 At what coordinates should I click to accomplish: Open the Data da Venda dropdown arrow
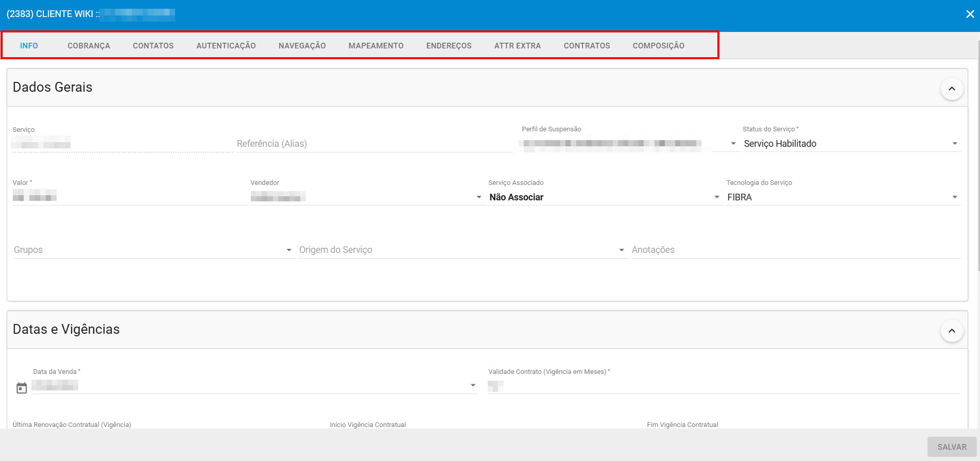pyautogui.click(x=473, y=385)
